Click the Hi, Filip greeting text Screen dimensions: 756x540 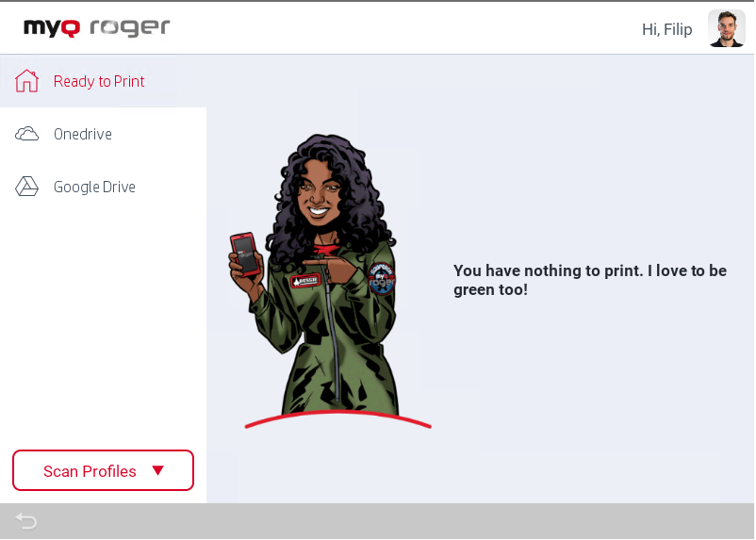[x=666, y=29]
